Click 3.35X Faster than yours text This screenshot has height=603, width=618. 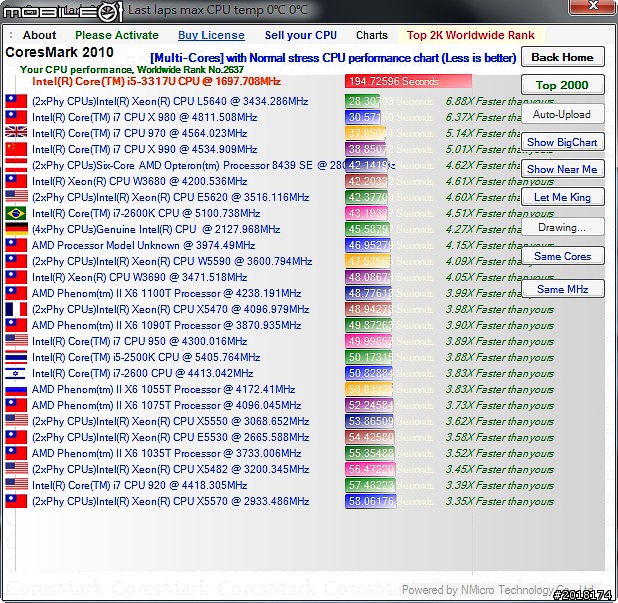point(500,502)
